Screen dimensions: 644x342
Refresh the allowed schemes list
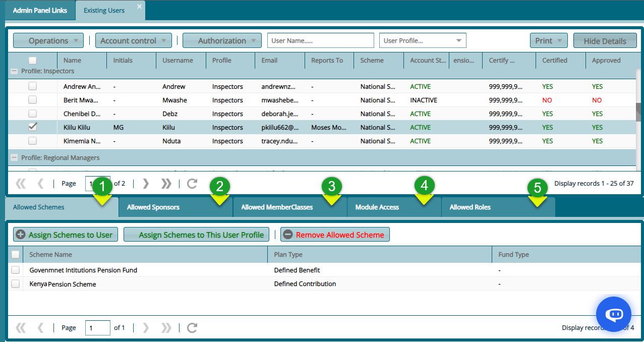click(x=192, y=328)
